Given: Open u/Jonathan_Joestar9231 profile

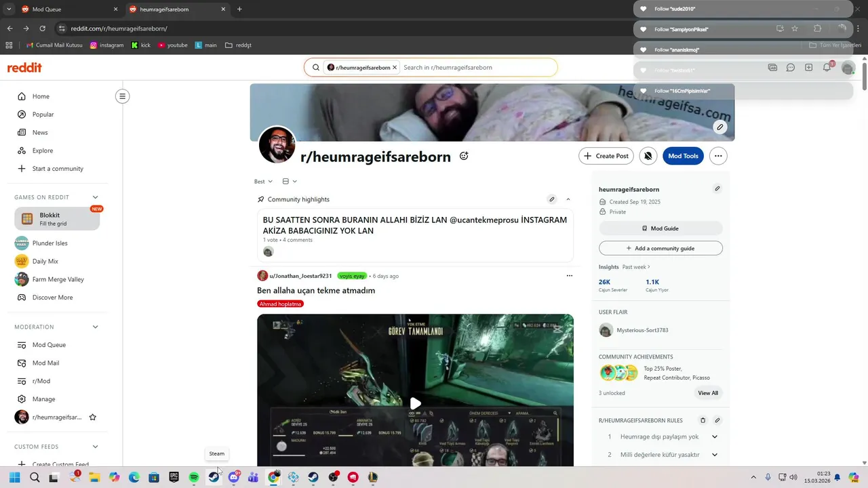Looking at the screenshot, I should pyautogui.click(x=300, y=276).
